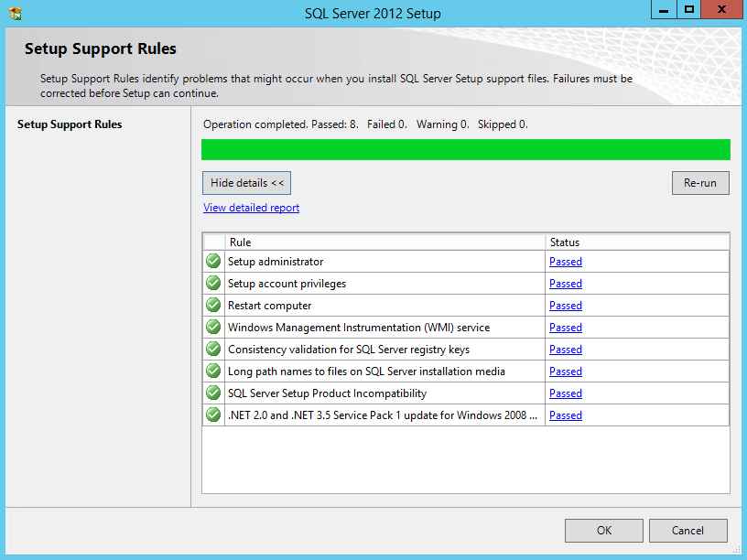Click the green check icon beside Setup administrator
Viewport: 747px width, 560px height.
212,261
